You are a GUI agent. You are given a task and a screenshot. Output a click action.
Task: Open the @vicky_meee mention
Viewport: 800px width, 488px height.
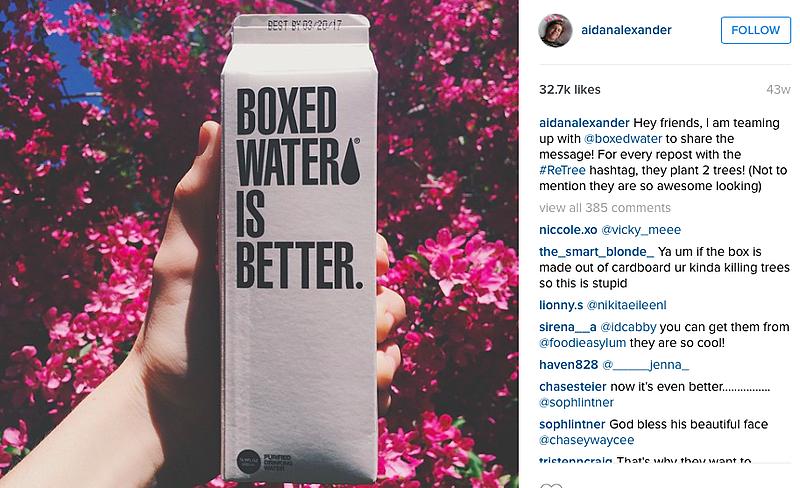tap(641, 230)
